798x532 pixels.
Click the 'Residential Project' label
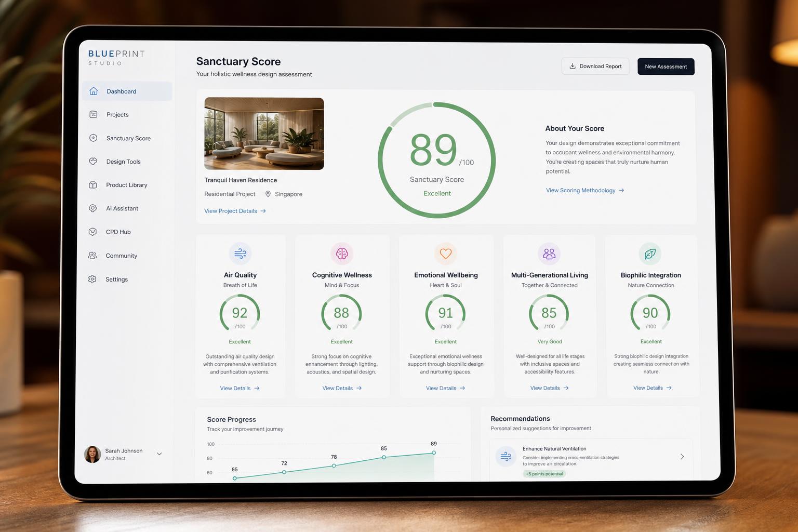point(230,194)
